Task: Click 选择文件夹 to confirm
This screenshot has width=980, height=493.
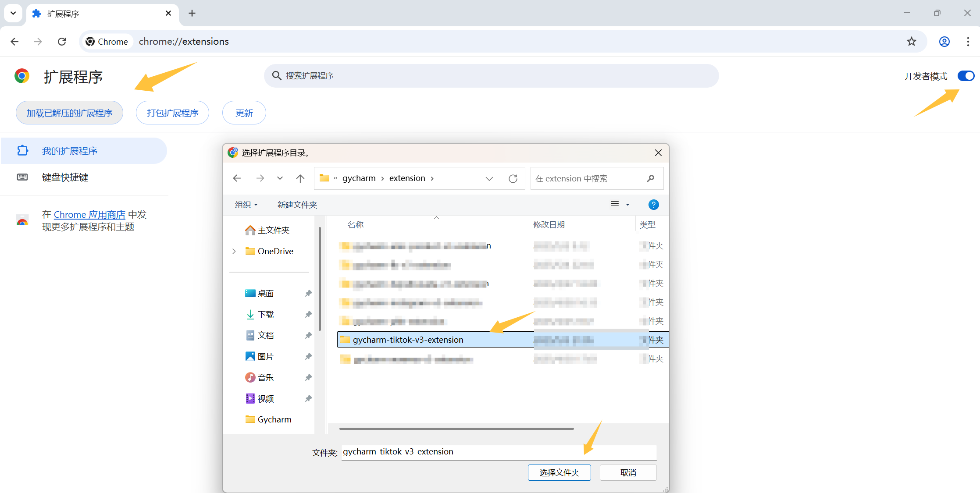Action: [x=559, y=472]
